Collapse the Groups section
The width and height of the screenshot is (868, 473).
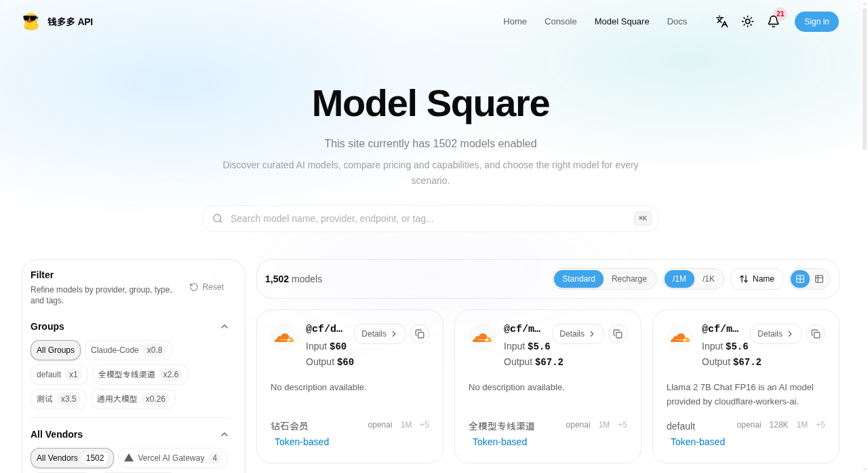point(224,326)
